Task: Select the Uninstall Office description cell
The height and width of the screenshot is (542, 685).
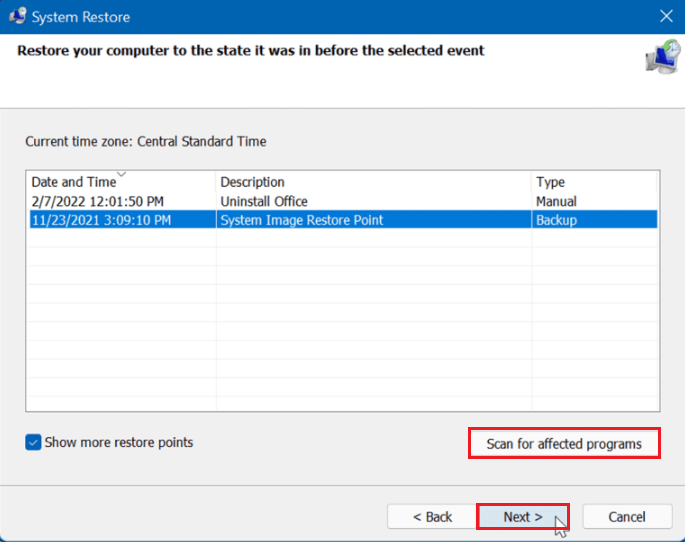Action: (264, 201)
